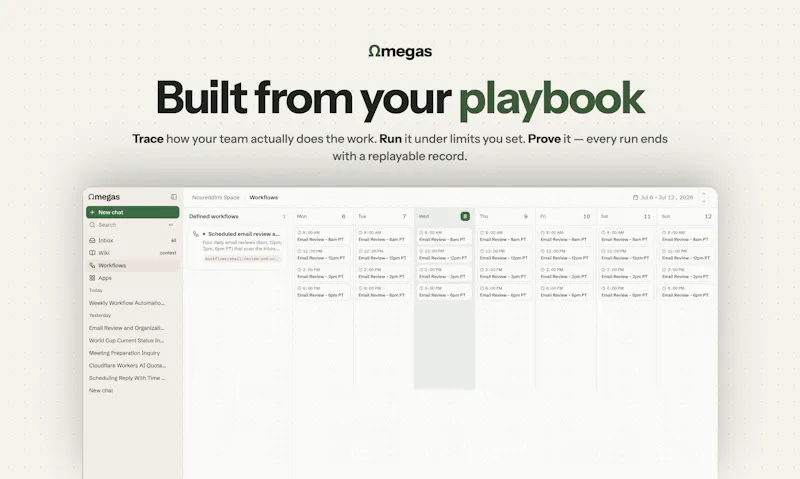The image size is (800, 479).
Task: Open the World Cup Current Status chat
Action: [127, 340]
